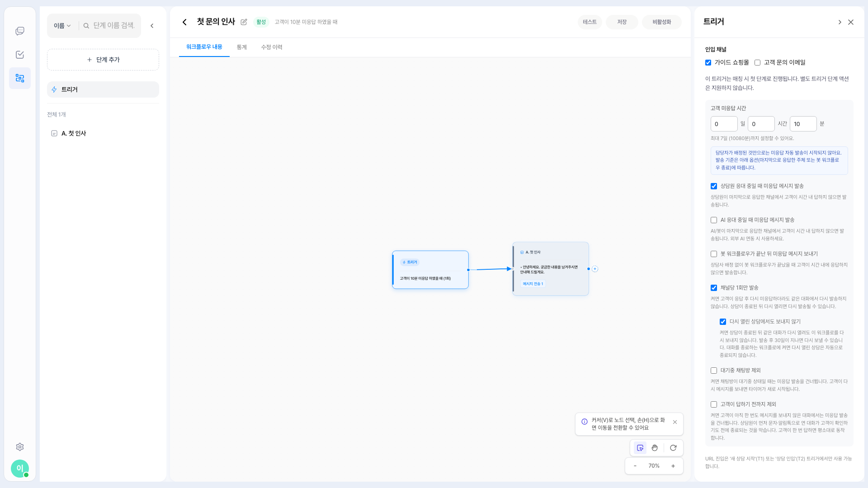Zoom out with the minus button
Image resolution: width=868 pixels, height=488 pixels.
(635, 466)
